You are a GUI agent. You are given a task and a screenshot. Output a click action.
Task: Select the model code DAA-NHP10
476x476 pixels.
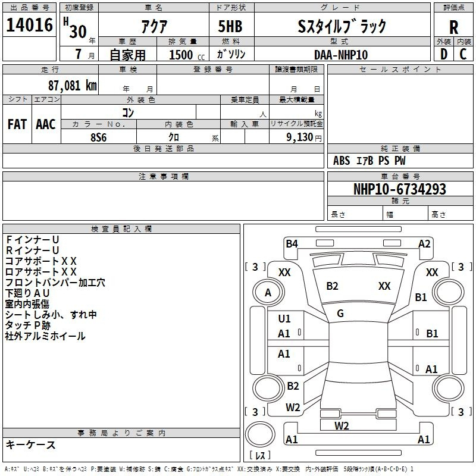(x=341, y=55)
